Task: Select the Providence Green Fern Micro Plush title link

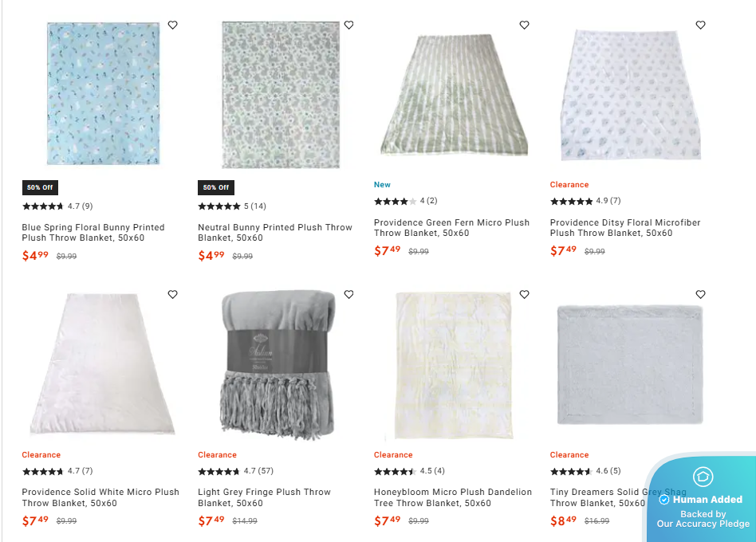Action: coord(451,227)
